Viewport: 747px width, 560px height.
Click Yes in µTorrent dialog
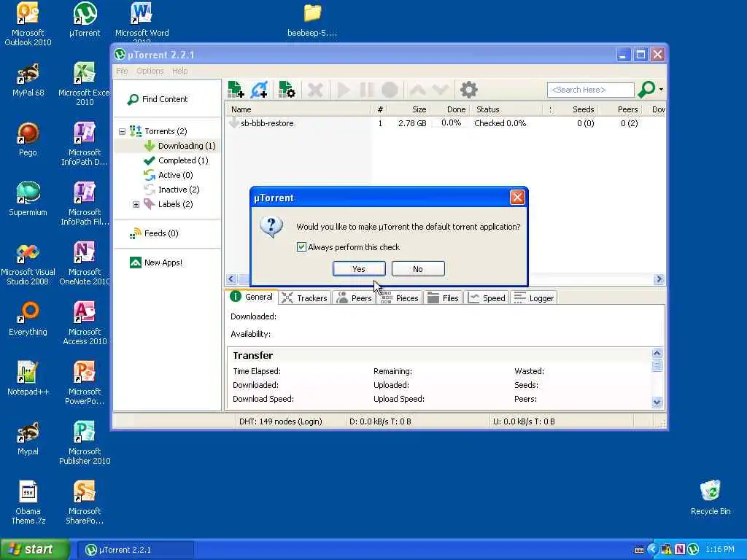point(359,269)
